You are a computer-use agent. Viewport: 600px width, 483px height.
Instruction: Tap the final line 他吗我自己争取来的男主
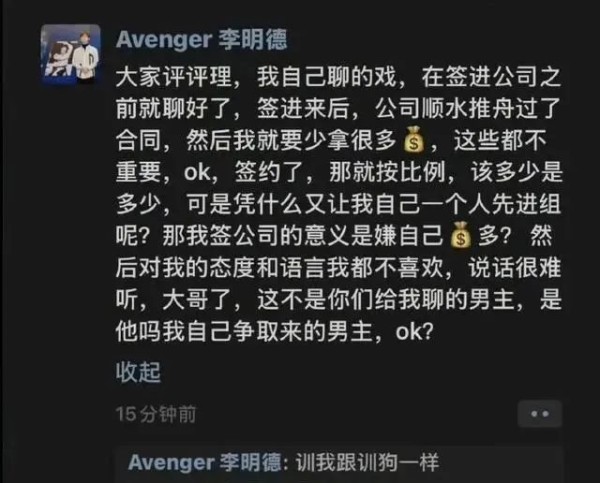point(245,331)
